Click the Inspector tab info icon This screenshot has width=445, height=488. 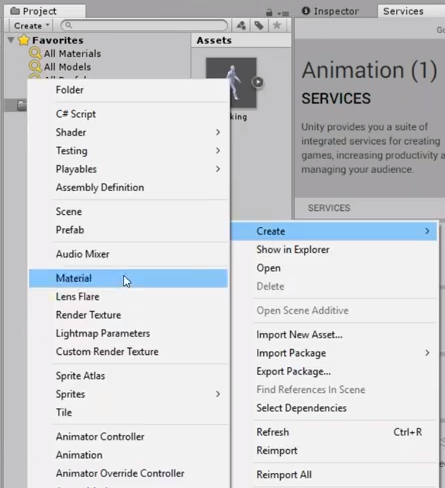tap(306, 11)
